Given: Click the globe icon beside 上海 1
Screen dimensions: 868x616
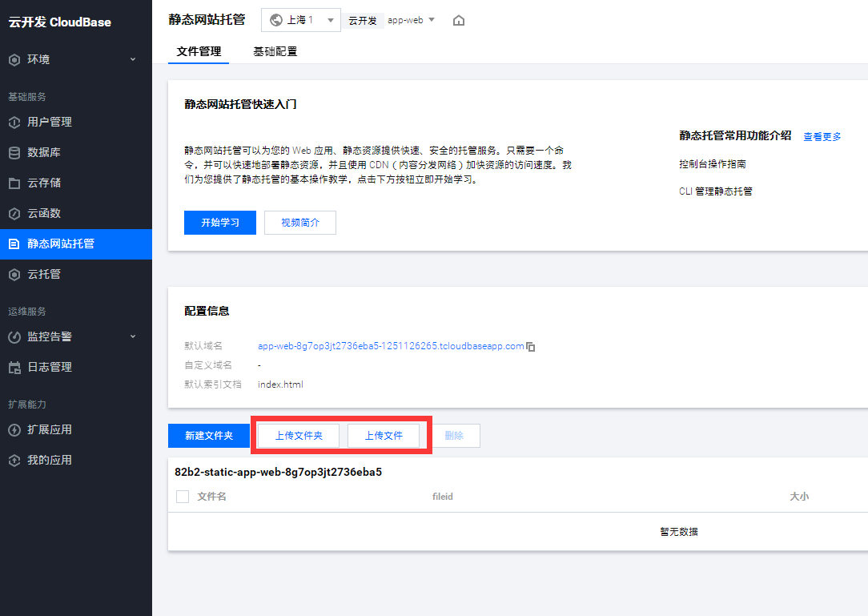Looking at the screenshot, I should (x=275, y=20).
